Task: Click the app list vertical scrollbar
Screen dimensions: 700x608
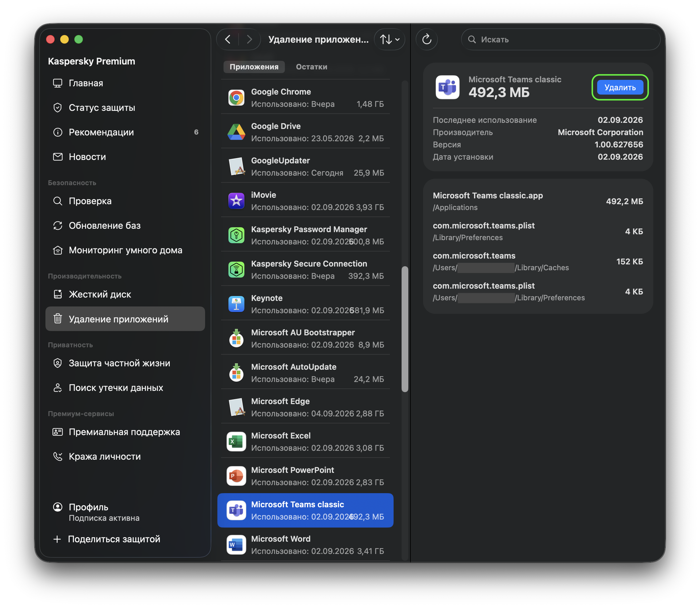Action: pos(405,329)
